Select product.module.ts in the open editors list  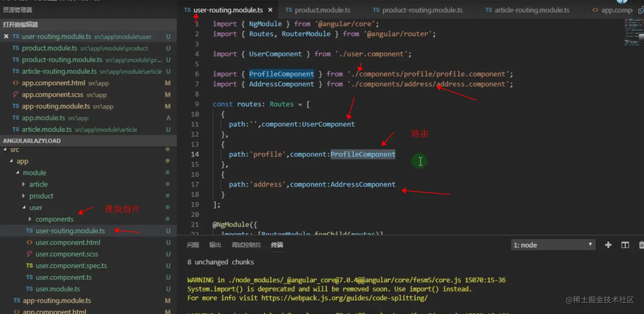pyautogui.click(x=88, y=48)
